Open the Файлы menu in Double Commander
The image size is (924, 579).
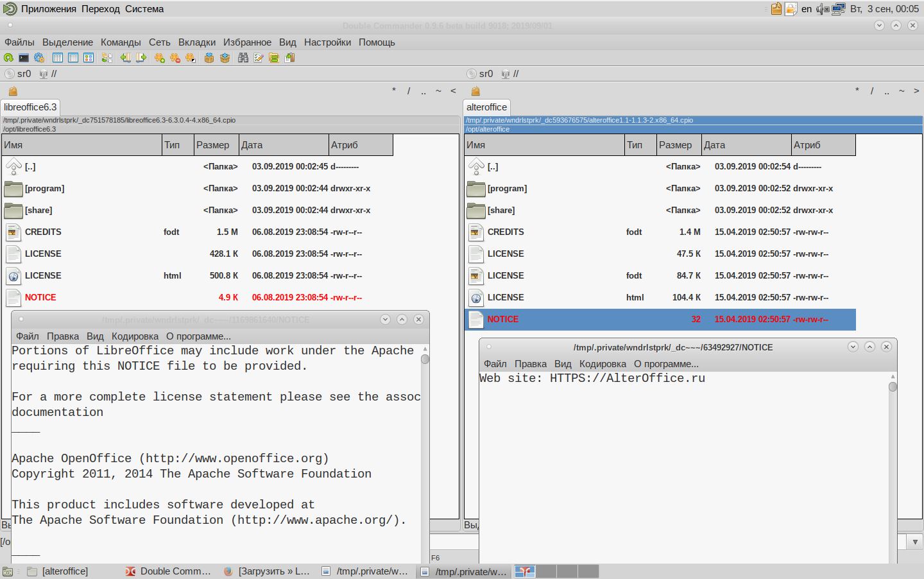point(19,42)
